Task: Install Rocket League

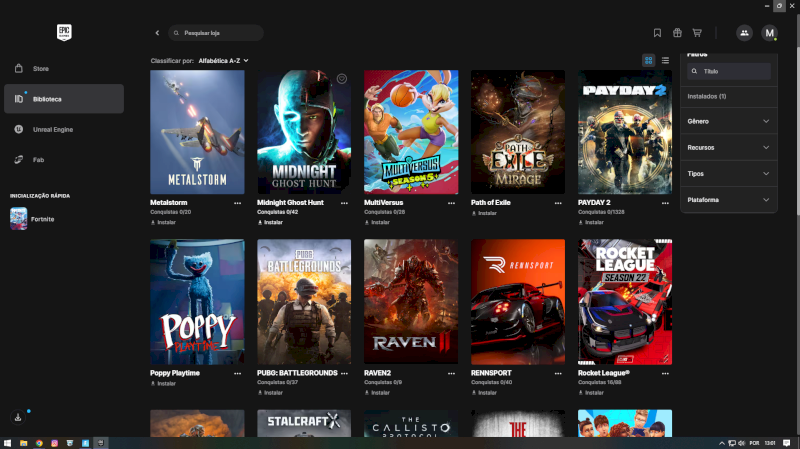Action: click(591, 393)
